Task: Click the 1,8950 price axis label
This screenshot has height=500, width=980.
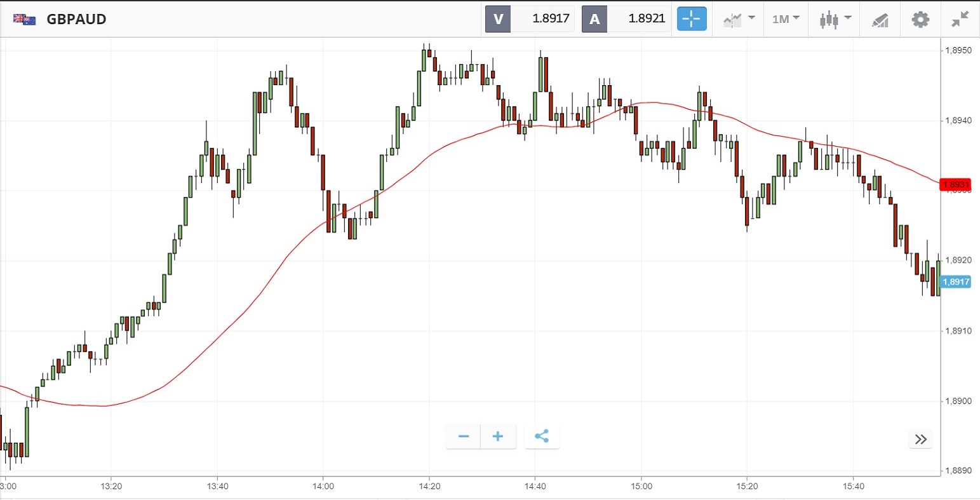Action: pos(957,50)
